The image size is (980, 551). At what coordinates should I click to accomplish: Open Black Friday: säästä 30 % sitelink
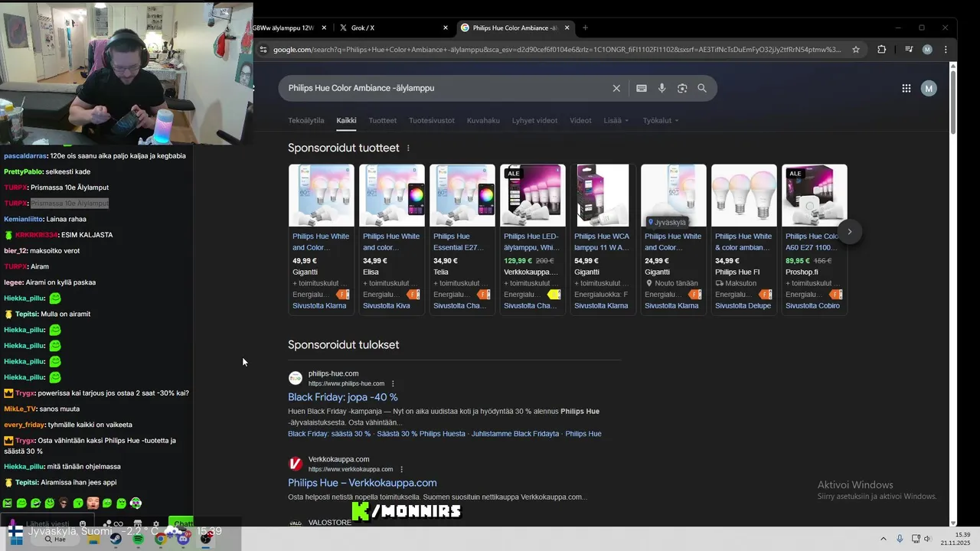[x=329, y=434]
